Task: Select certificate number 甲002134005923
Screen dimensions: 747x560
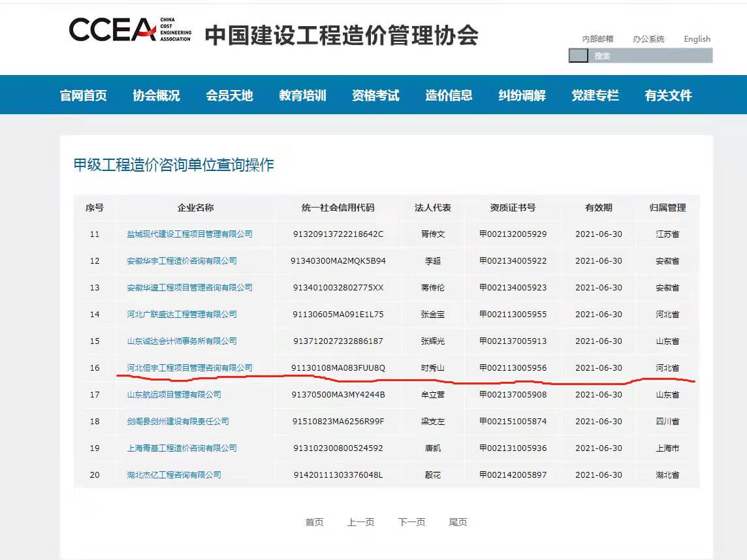Action: tap(513, 287)
